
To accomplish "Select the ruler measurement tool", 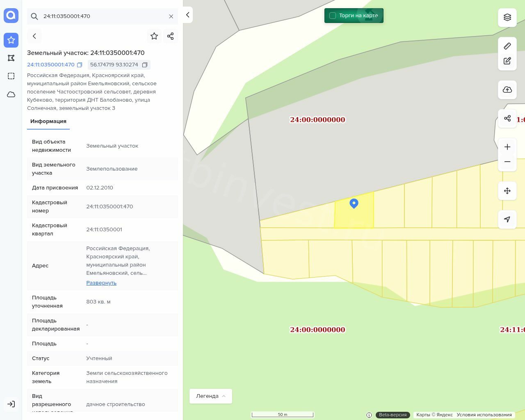I will click(507, 46).
